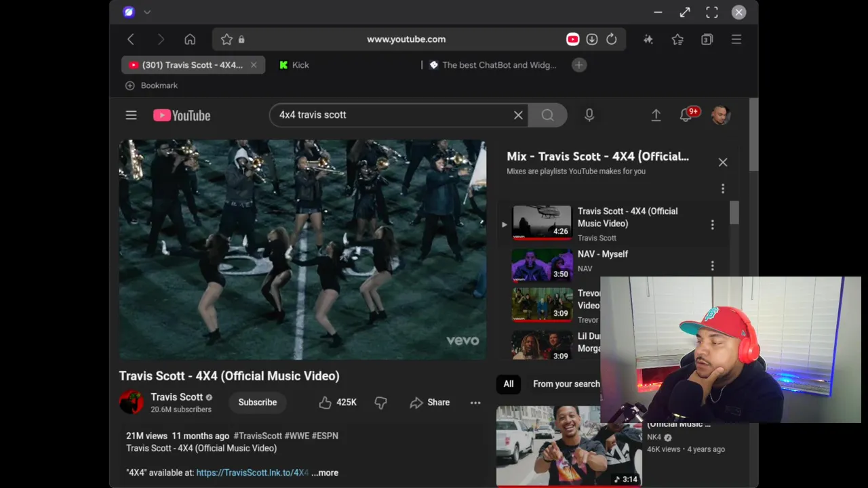Open a new tab with plus button
This screenshot has height=488, width=868.
click(x=578, y=65)
